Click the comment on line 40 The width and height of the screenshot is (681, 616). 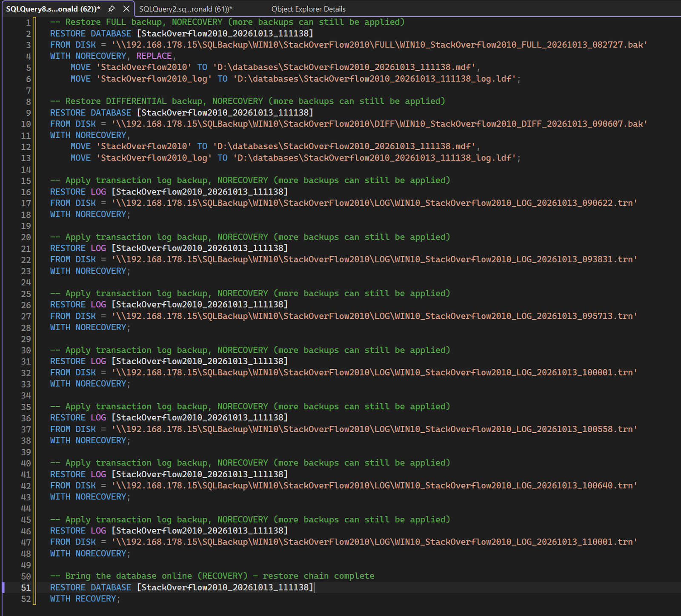click(x=250, y=463)
